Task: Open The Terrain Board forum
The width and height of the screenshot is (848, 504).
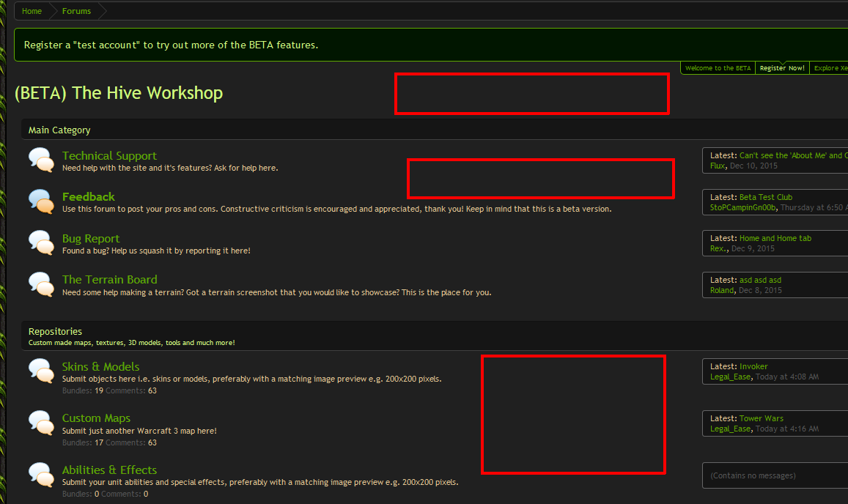Action: (x=109, y=280)
